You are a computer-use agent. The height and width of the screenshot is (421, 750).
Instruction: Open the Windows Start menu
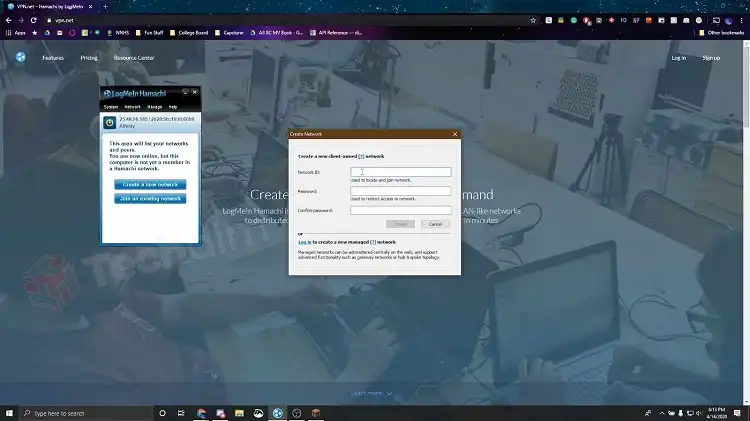point(9,413)
